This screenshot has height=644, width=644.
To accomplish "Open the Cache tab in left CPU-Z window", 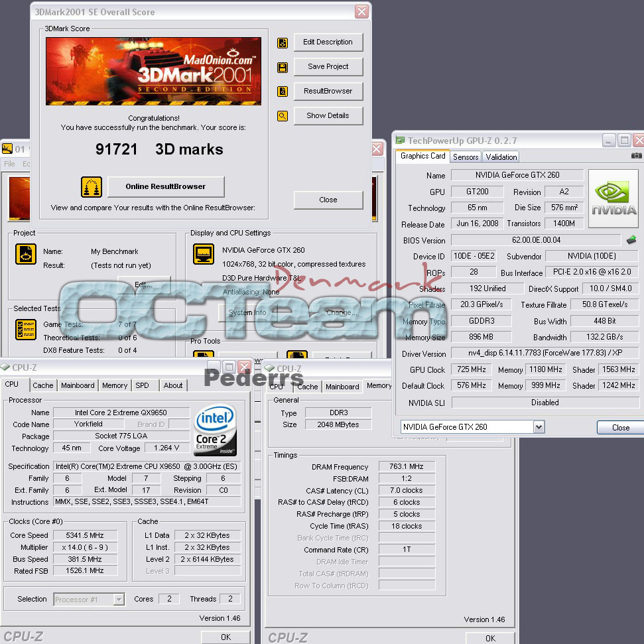I will 42,385.
